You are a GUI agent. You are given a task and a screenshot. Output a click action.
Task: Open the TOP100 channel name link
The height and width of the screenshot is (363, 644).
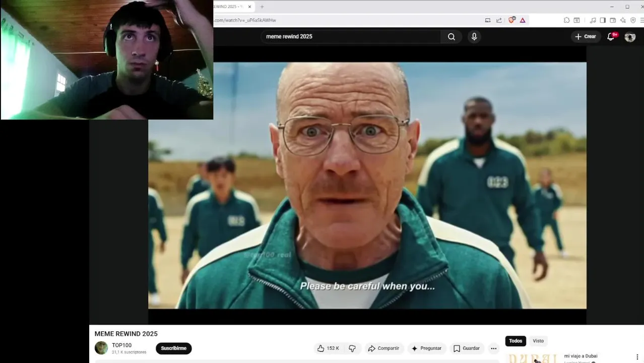pos(121,345)
